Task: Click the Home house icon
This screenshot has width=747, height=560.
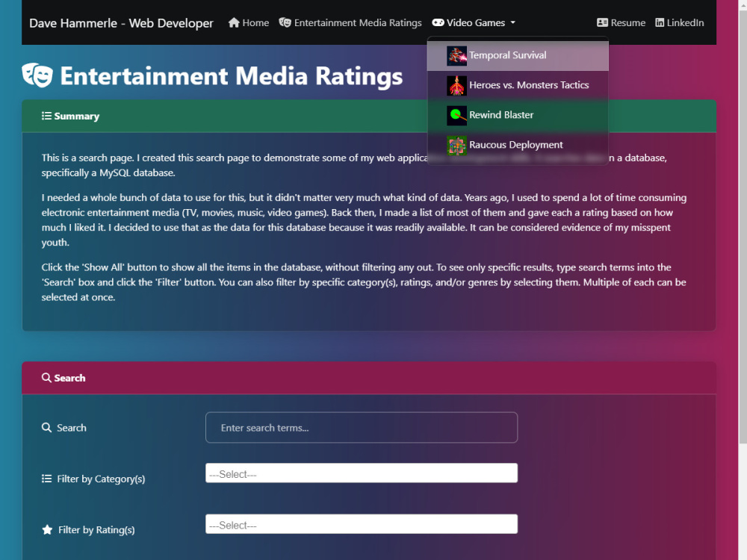Action: (233, 22)
